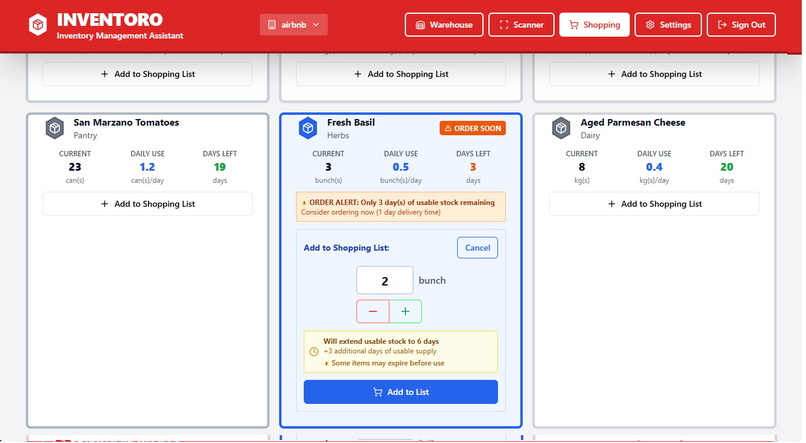Open the Scanner tab
Image resolution: width=806 pixels, height=443 pixels.
click(521, 25)
